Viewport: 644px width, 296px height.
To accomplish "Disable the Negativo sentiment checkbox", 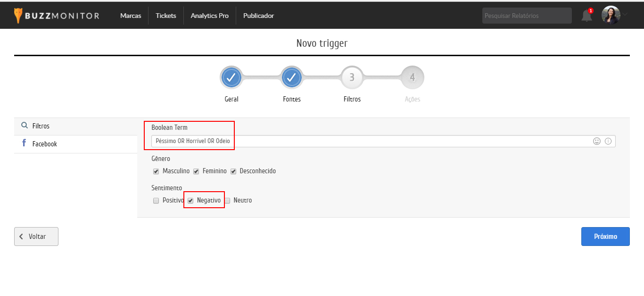I will coord(190,201).
